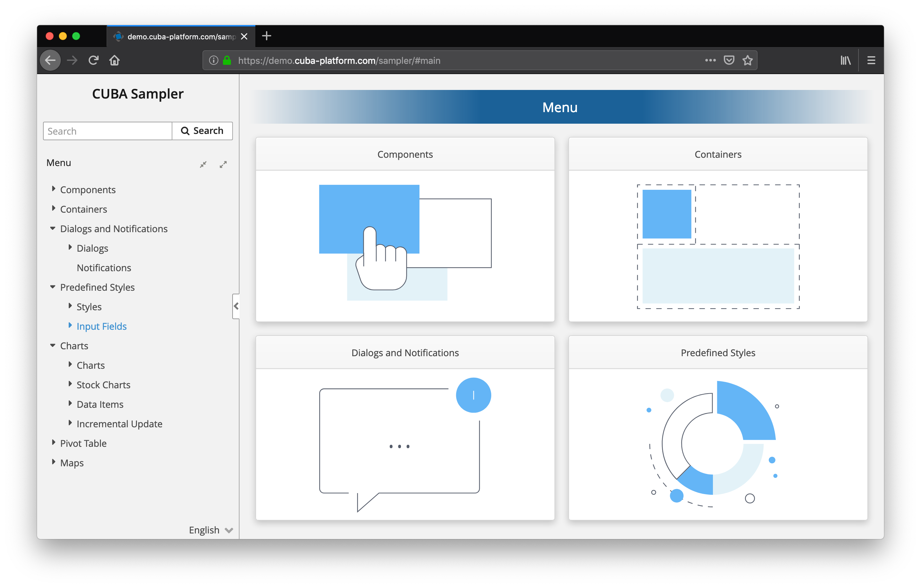921x588 pixels.
Task: Select Incremental Update tree item
Action: tap(119, 424)
